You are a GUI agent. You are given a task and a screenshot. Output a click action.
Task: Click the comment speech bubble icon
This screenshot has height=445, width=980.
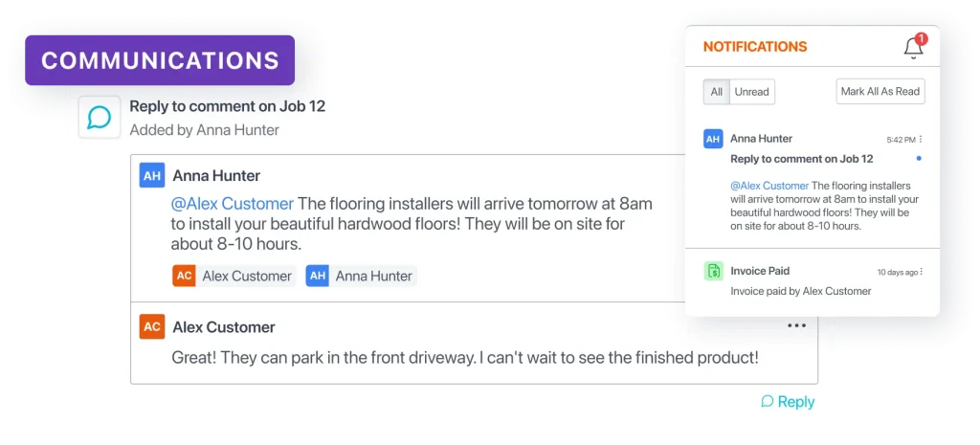pos(100,117)
